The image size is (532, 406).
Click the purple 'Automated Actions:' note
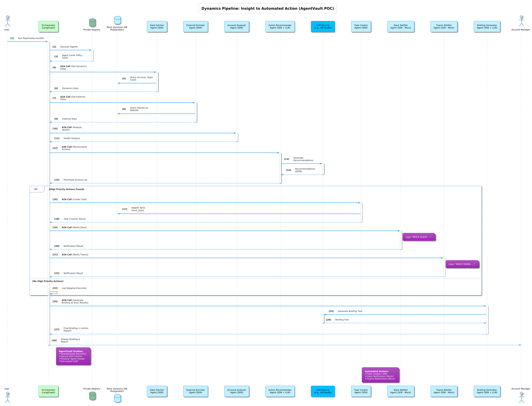point(380,375)
